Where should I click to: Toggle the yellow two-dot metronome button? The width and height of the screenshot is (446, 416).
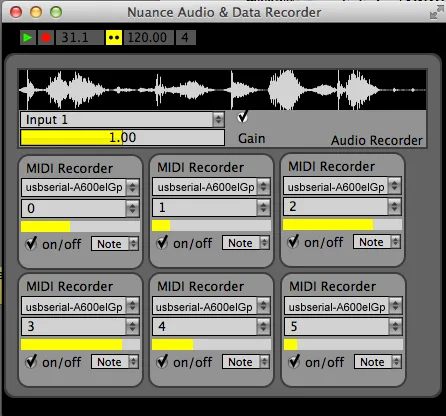[114, 38]
